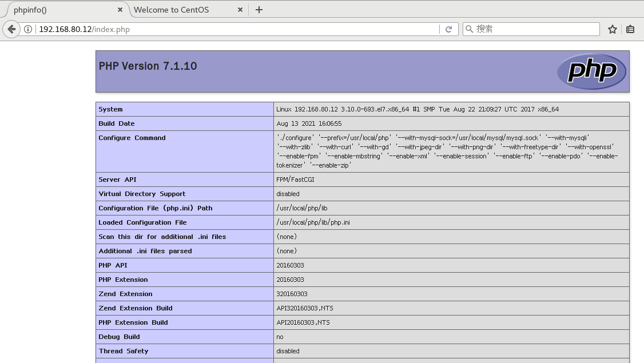The height and width of the screenshot is (363, 644).
Task: Select the Aug 13 2021 16:06:55 value
Action: [309, 123]
